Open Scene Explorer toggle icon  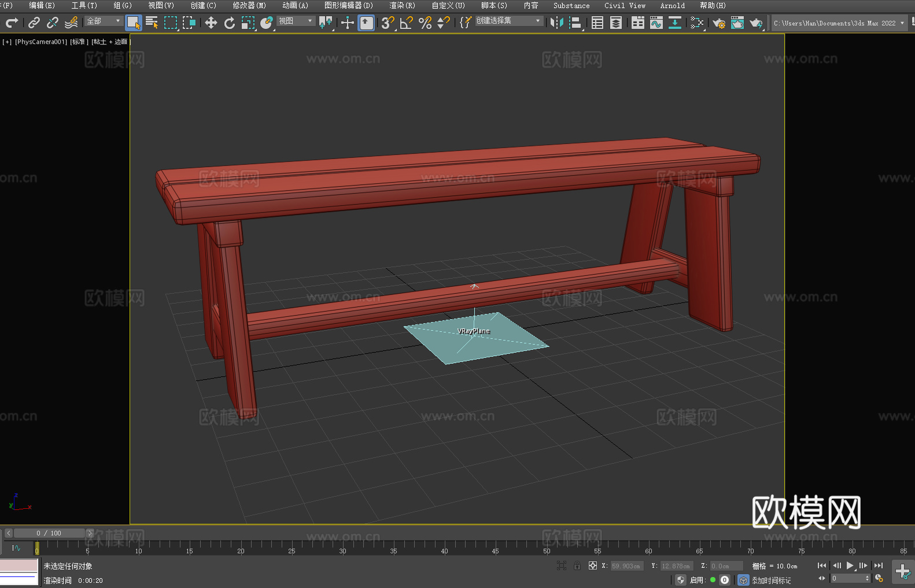click(x=597, y=23)
